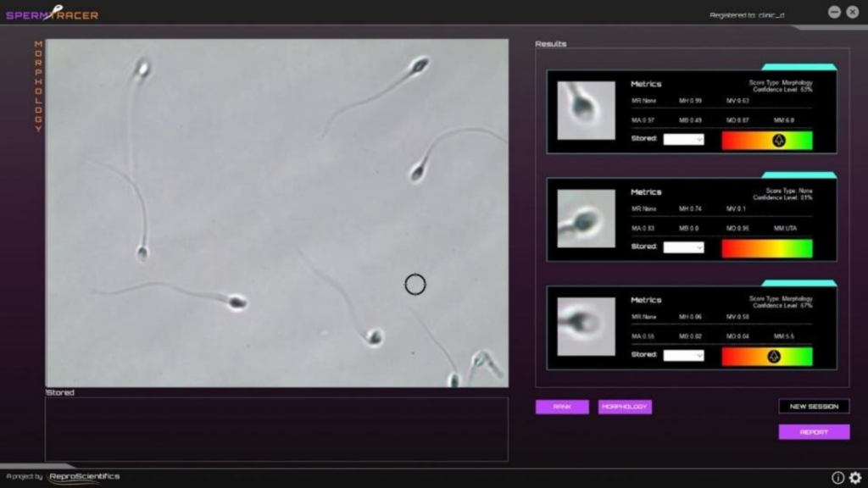
Task: Click the empty Stored panel below image
Action: [x=276, y=430]
